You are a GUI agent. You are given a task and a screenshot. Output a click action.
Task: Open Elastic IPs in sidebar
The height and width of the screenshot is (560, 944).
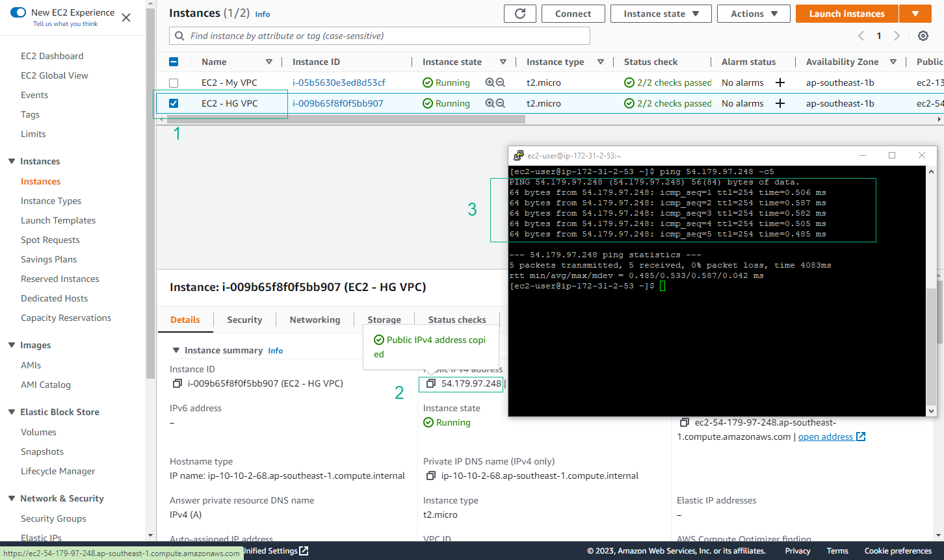41,537
